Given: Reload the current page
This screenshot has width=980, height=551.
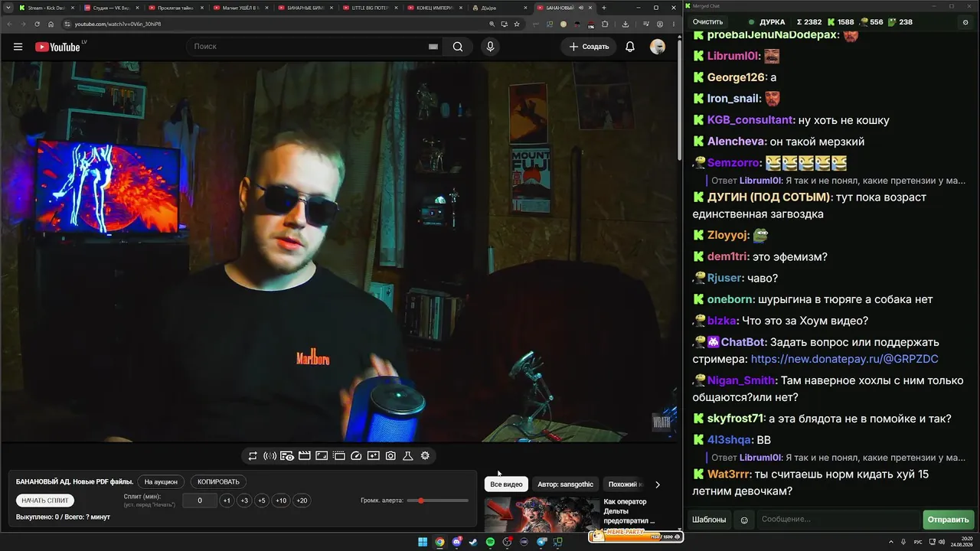Looking at the screenshot, I should click(x=37, y=24).
